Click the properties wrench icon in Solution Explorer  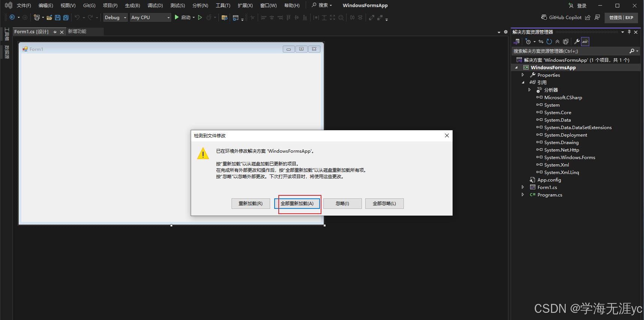(x=577, y=42)
